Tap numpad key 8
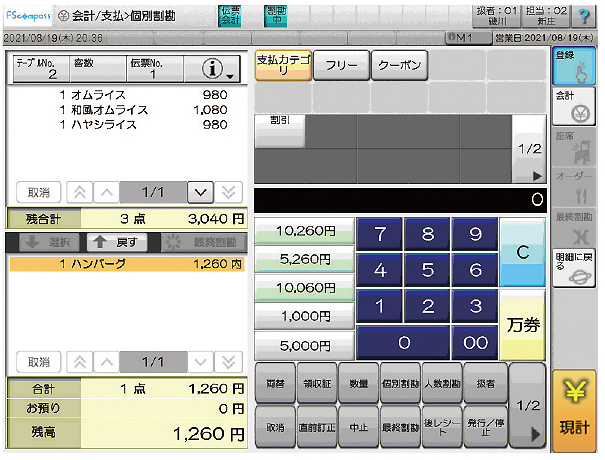This screenshot has height=460, width=605. coord(427,234)
